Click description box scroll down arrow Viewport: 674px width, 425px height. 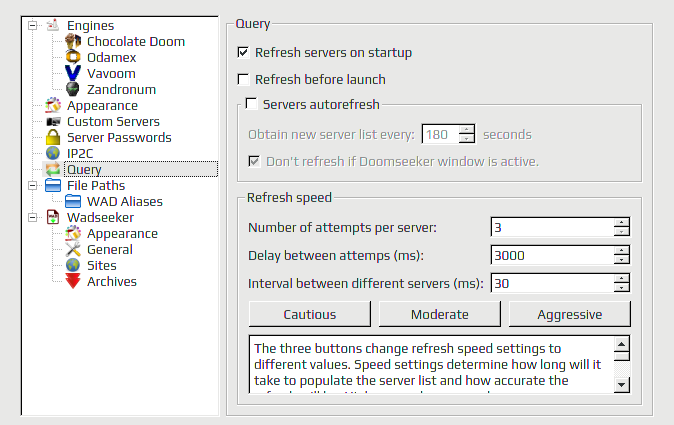[x=622, y=384]
